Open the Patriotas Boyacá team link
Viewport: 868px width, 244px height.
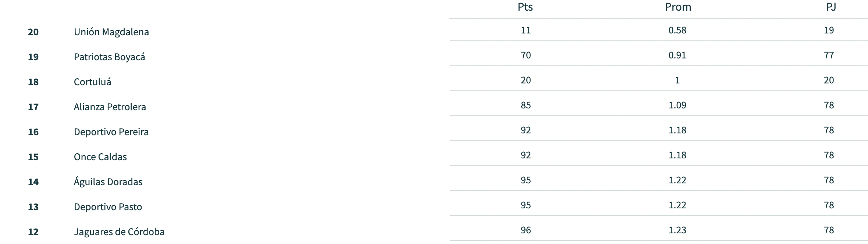(x=110, y=57)
